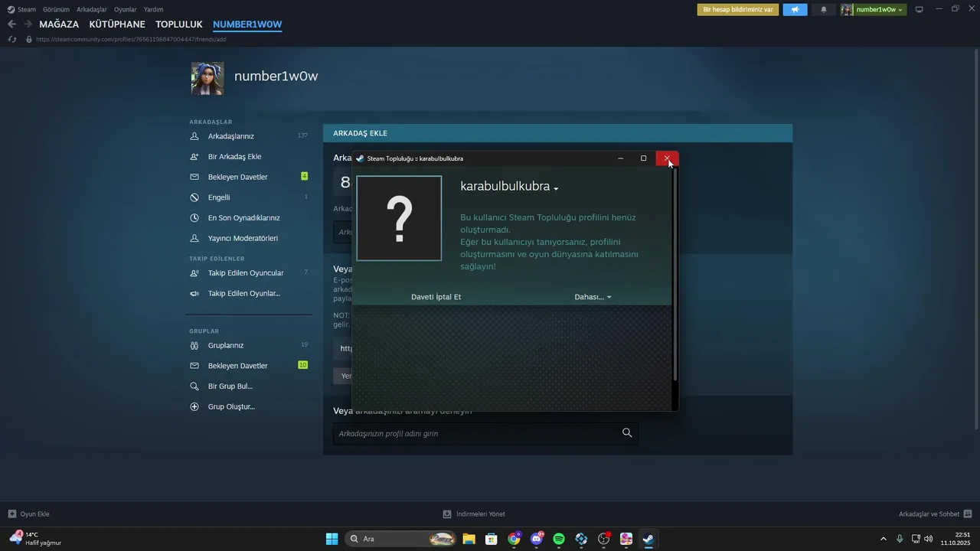Open the Oyunlar menu

(x=126, y=9)
